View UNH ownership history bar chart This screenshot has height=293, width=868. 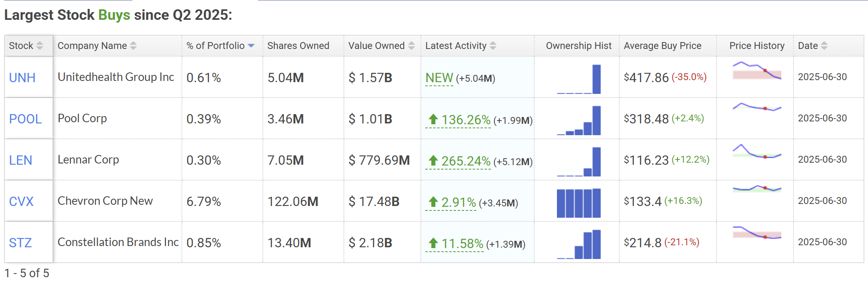tap(579, 79)
